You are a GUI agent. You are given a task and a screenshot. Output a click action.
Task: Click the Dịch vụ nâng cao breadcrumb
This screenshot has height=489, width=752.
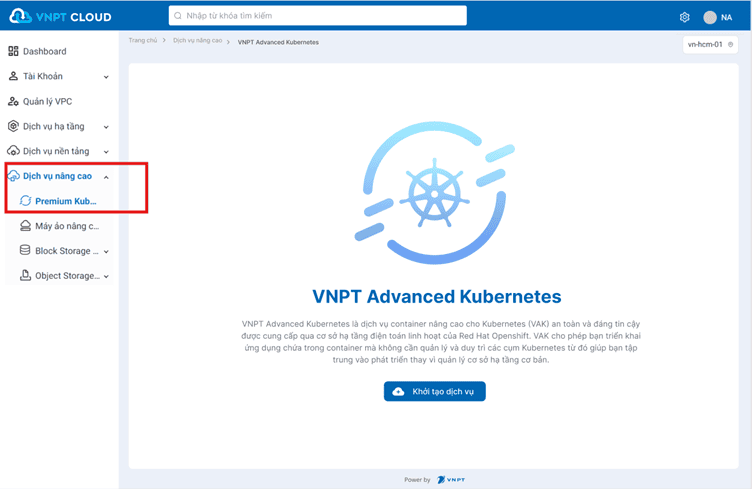(x=197, y=42)
